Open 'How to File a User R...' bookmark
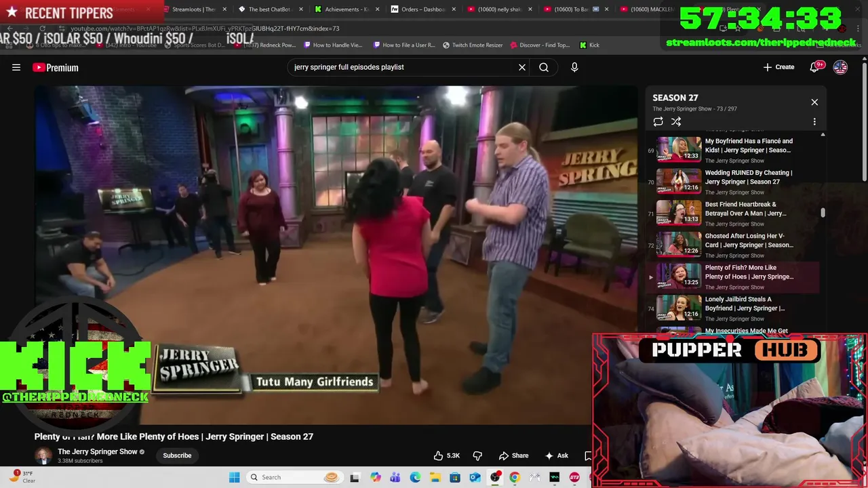Screen dimensions: 868x488 (404, 45)
